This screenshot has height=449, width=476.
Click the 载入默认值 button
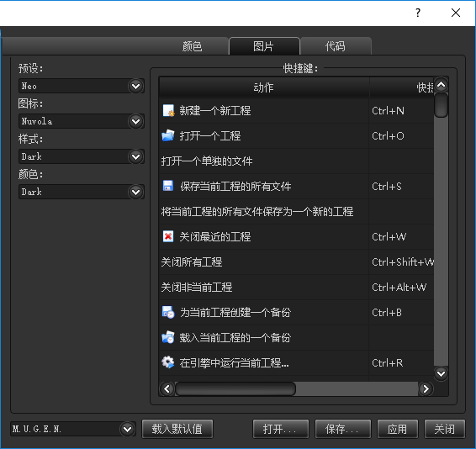point(177,429)
